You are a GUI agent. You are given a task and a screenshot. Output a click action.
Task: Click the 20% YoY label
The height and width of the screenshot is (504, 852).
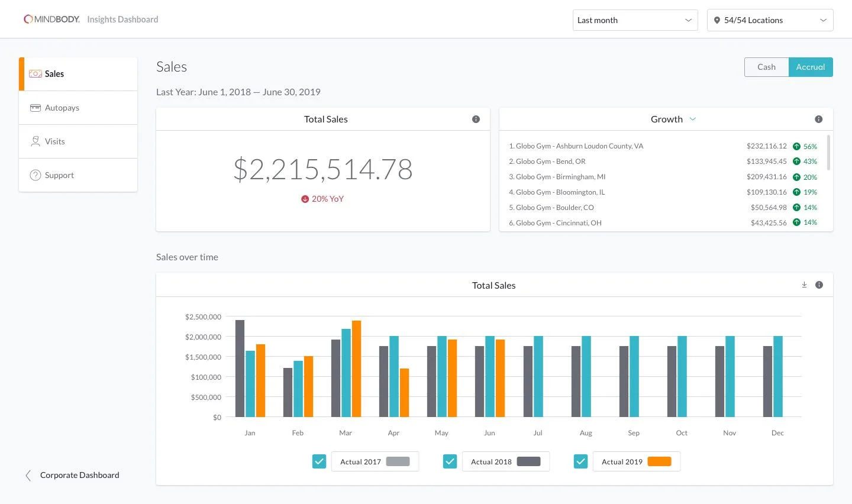[x=328, y=199]
